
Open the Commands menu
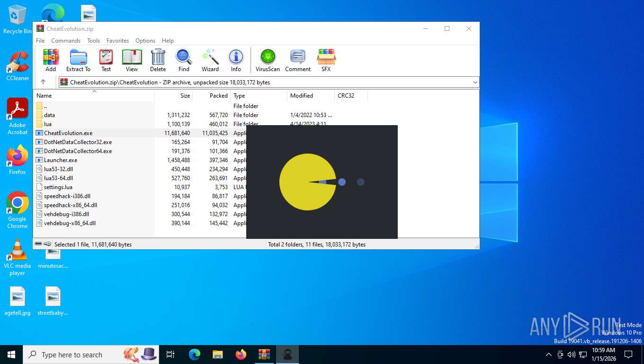point(66,41)
